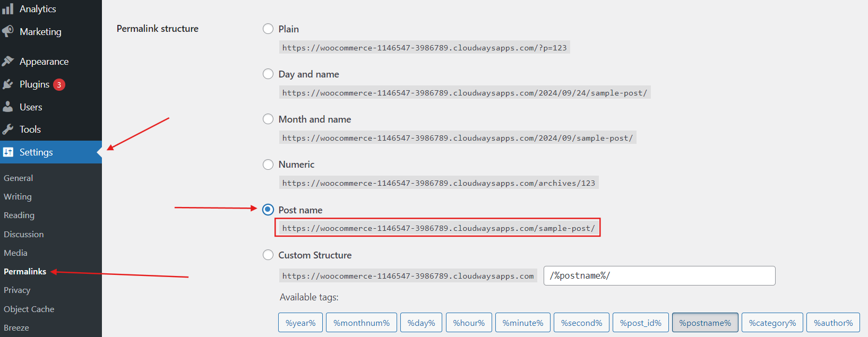Click the Appearance paintbrush icon
868x337 pixels.
[x=8, y=62]
